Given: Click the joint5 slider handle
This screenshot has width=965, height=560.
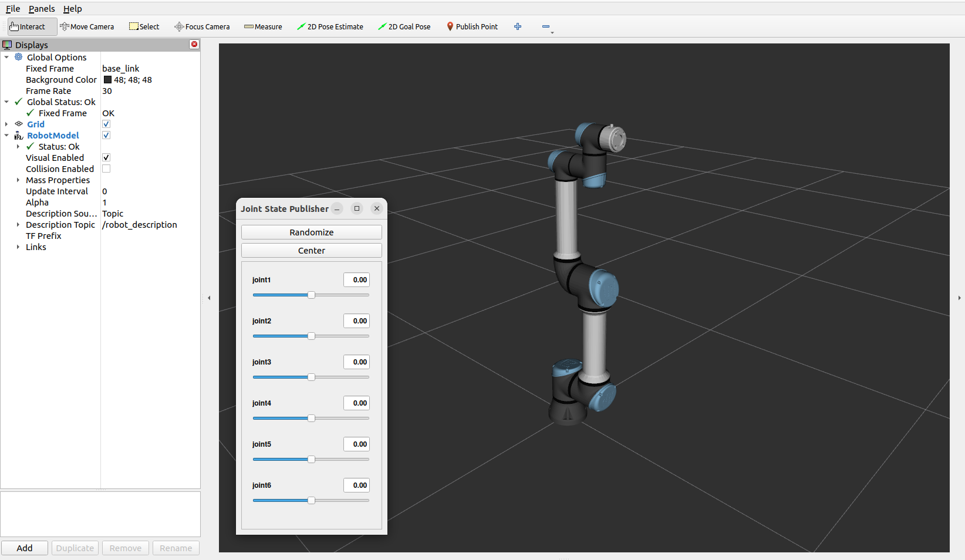Looking at the screenshot, I should tap(312, 459).
